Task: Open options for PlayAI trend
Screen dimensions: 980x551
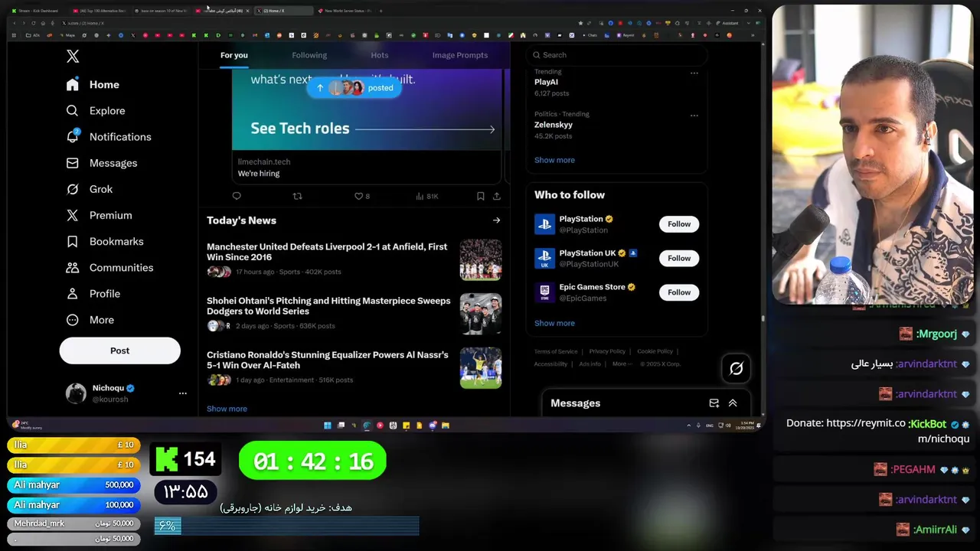Action: 694,73
